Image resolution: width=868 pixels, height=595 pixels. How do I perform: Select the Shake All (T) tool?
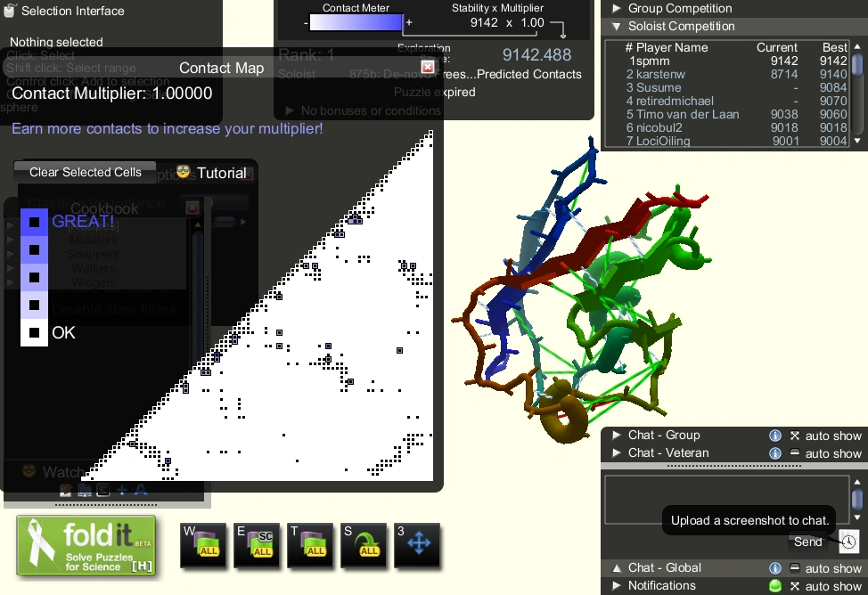click(x=310, y=545)
